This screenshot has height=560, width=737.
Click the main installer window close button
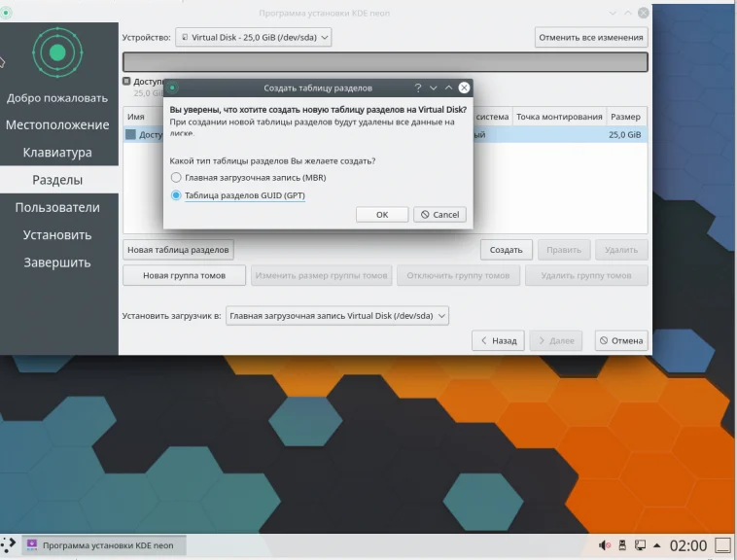pyautogui.click(x=644, y=13)
